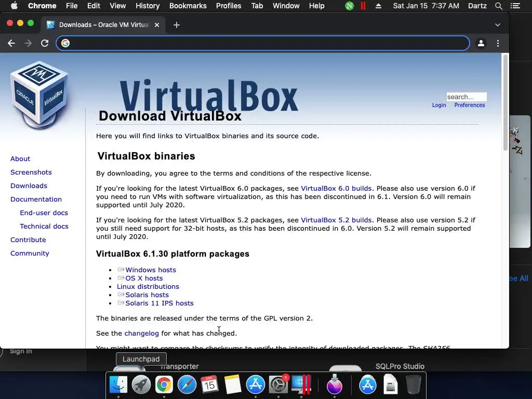Open the Window menu
The height and width of the screenshot is (399, 532).
point(286,6)
